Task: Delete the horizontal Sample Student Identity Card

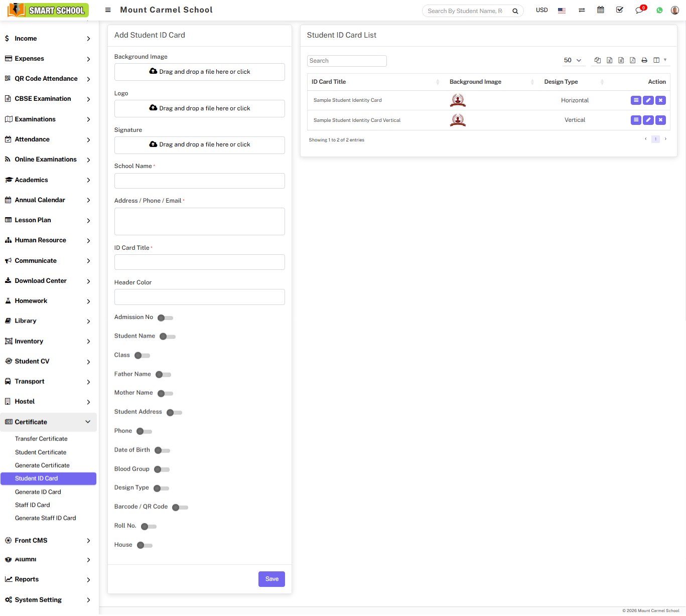Action: [x=660, y=100]
